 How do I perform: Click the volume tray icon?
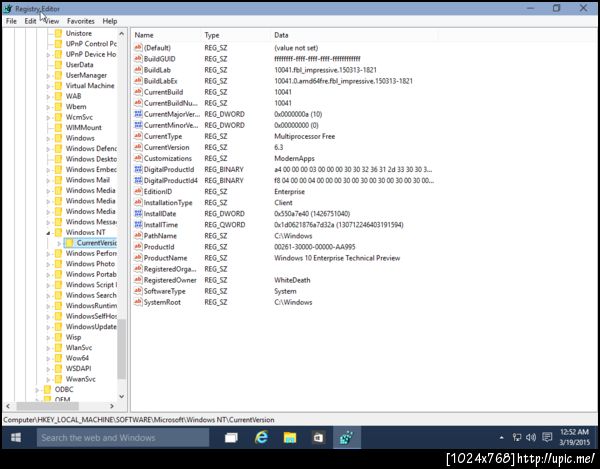pyautogui.click(x=531, y=437)
